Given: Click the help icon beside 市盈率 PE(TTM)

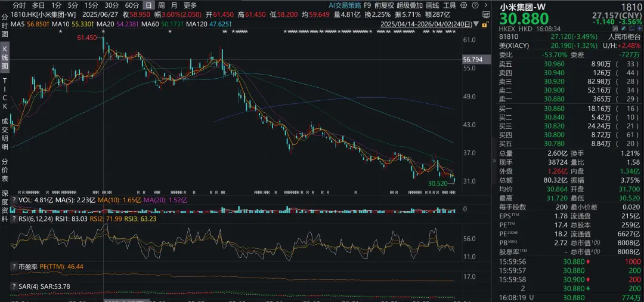Looking at the screenshot, I should coord(13,266).
